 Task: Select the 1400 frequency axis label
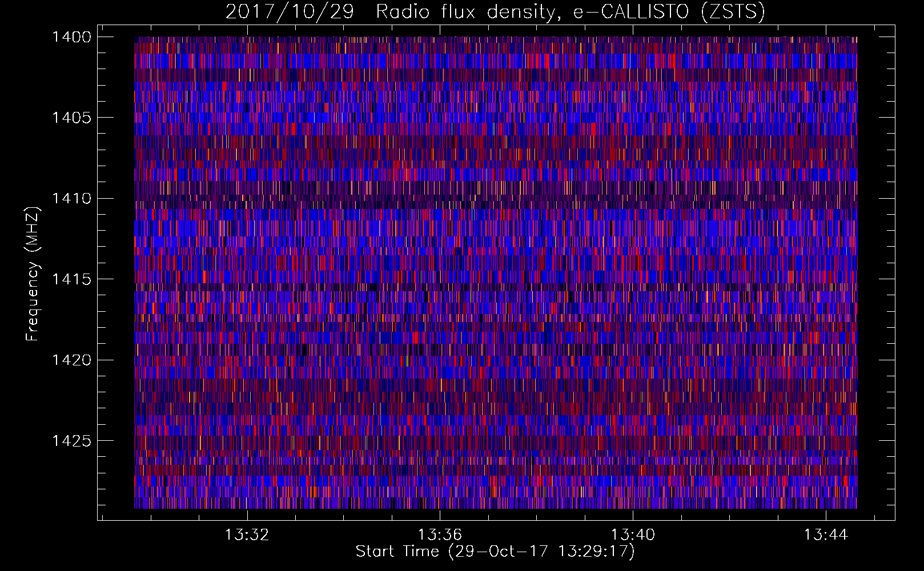click(x=71, y=37)
